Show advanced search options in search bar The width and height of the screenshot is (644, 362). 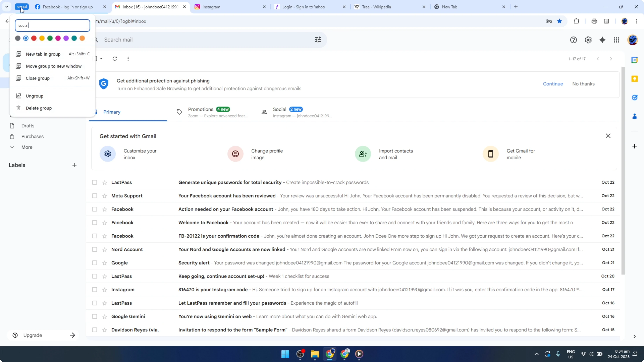(x=318, y=40)
